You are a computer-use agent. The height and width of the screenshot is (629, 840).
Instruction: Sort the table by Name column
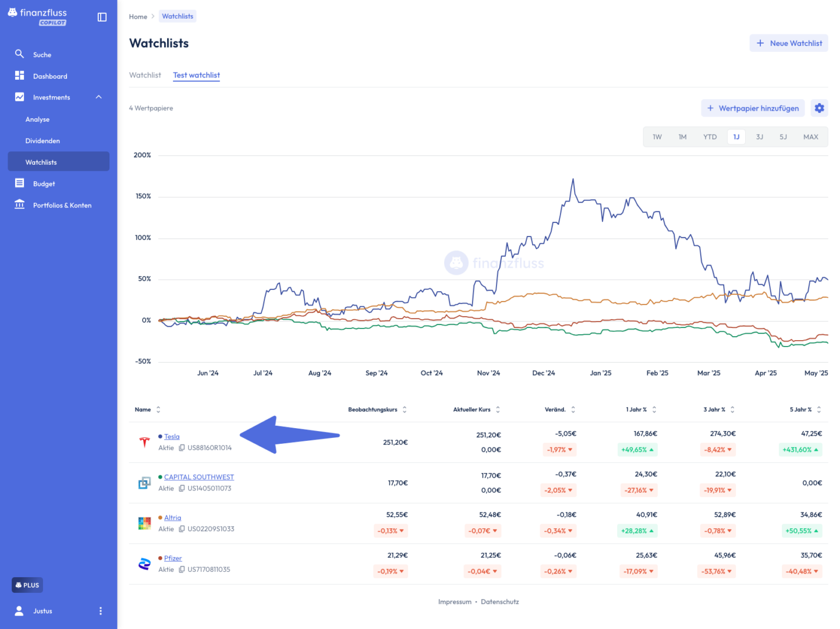click(x=148, y=409)
